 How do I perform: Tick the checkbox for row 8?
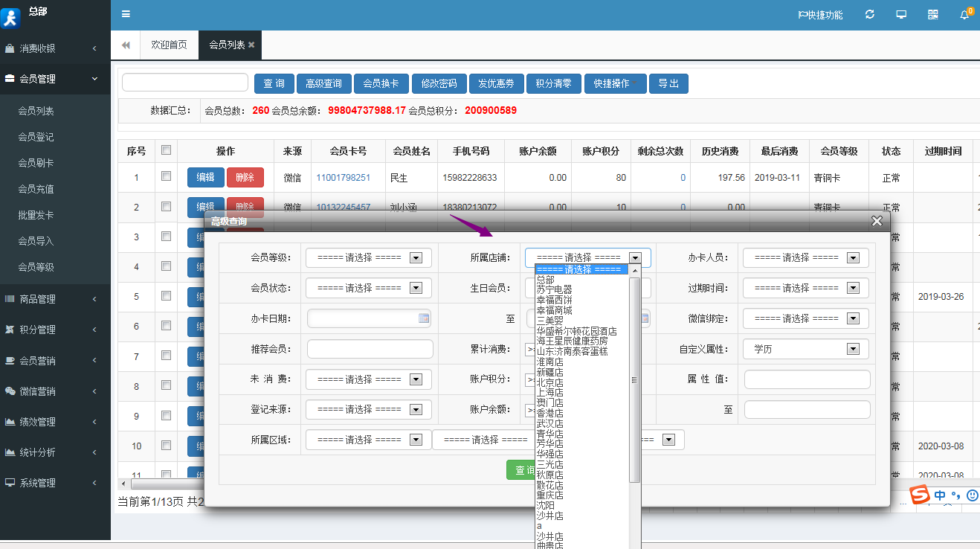tap(166, 385)
